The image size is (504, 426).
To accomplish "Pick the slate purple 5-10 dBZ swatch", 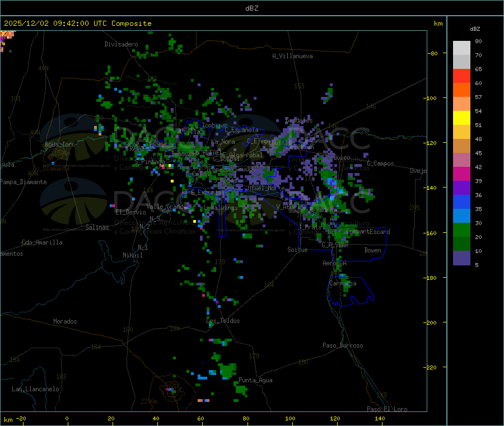I will (x=461, y=258).
